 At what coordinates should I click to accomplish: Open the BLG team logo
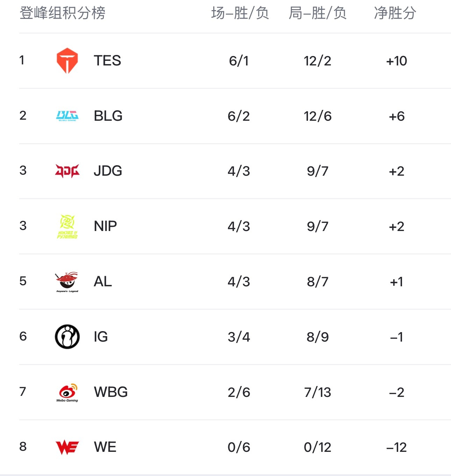click(67, 116)
